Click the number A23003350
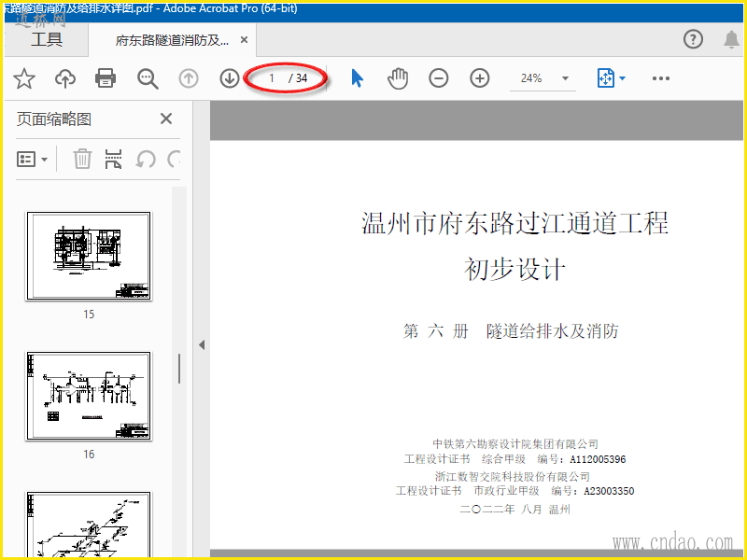747x560 pixels. (x=609, y=491)
